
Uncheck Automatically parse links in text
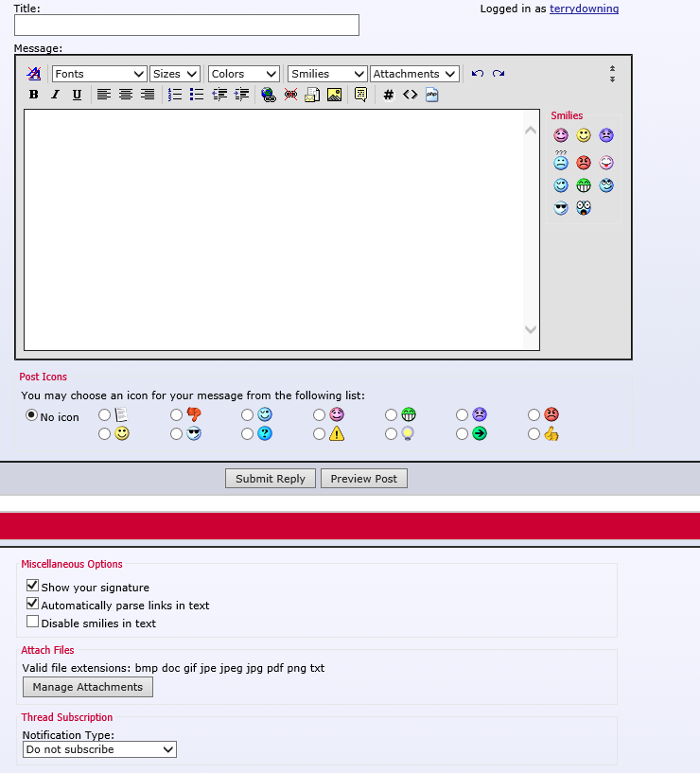pos(32,603)
